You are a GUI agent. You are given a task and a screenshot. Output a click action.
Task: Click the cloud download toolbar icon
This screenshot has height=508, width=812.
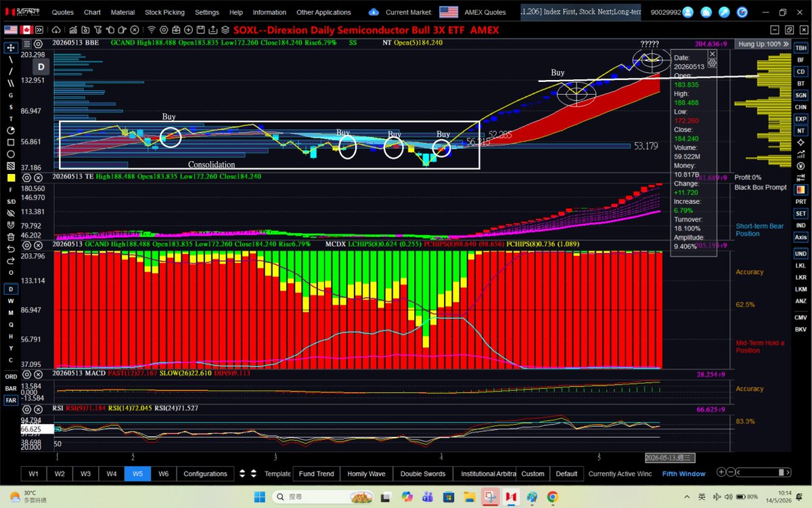point(55,30)
